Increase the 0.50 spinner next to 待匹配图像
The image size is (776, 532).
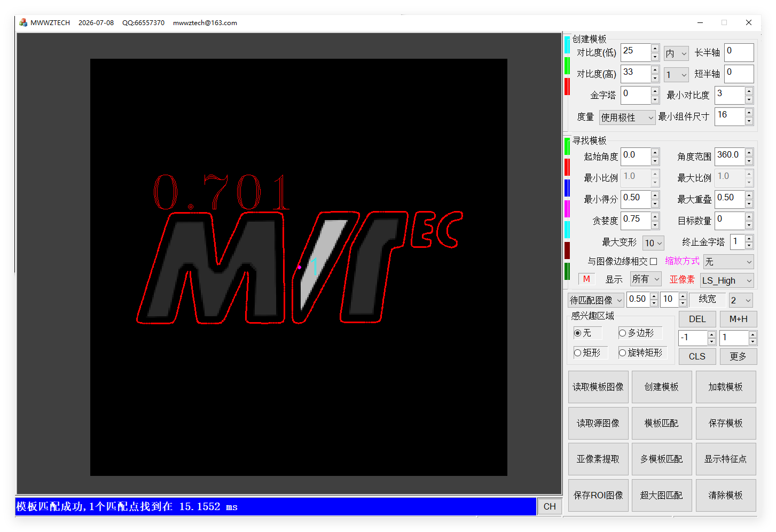(x=654, y=296)
